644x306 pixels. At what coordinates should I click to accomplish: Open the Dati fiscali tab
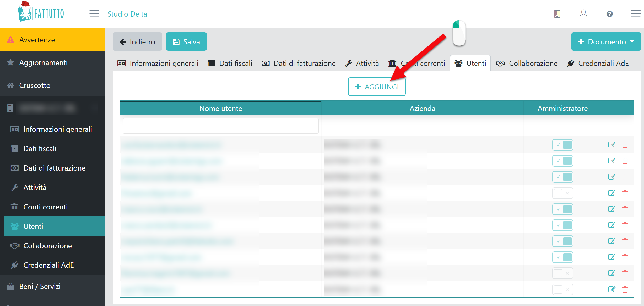point(230,63)
